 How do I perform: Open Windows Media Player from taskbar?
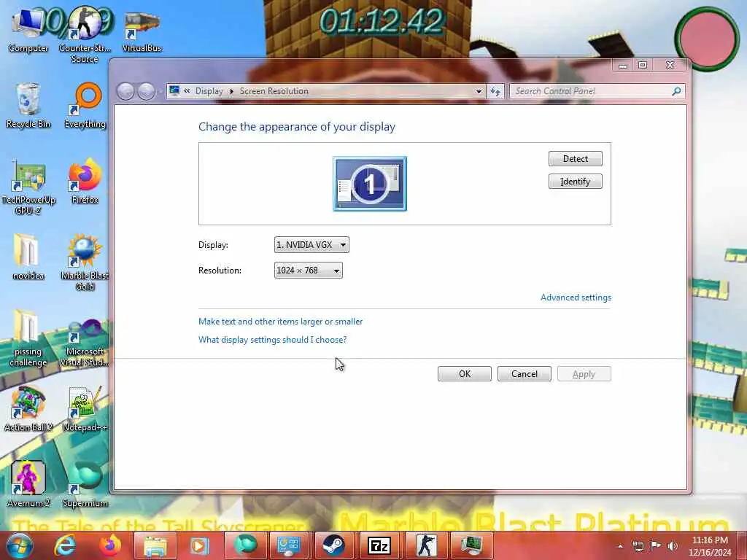[200, 545]
